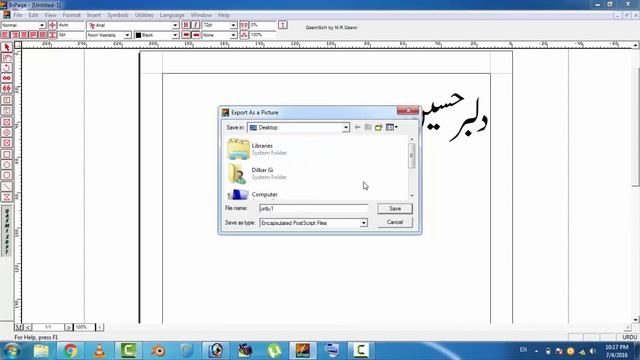
Task: Toggle Bold formatting button
Action: 186,25
